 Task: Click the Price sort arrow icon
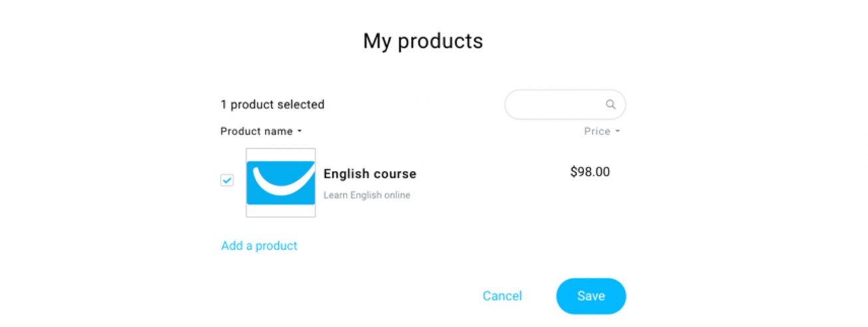click(617, 132)
